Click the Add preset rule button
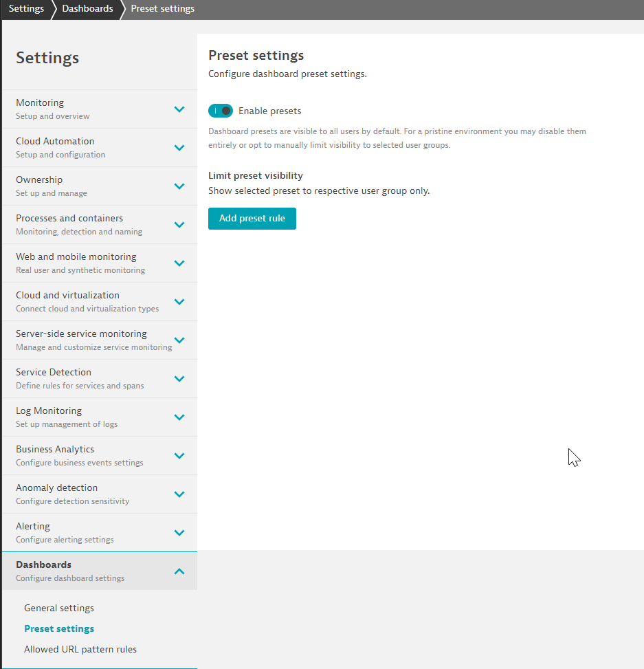Screen dimensions: 644x669 pos(252,219)
